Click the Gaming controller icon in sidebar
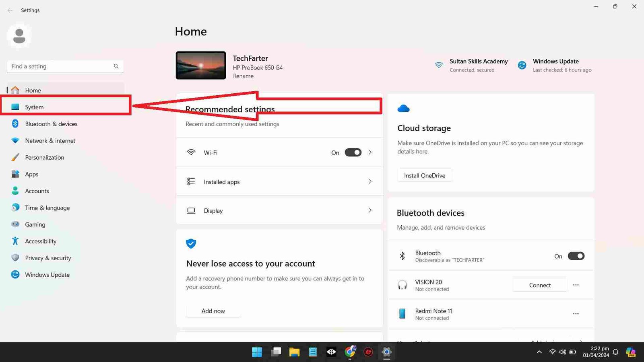This screenshot has height=362, width=644. tap(15, 224)
